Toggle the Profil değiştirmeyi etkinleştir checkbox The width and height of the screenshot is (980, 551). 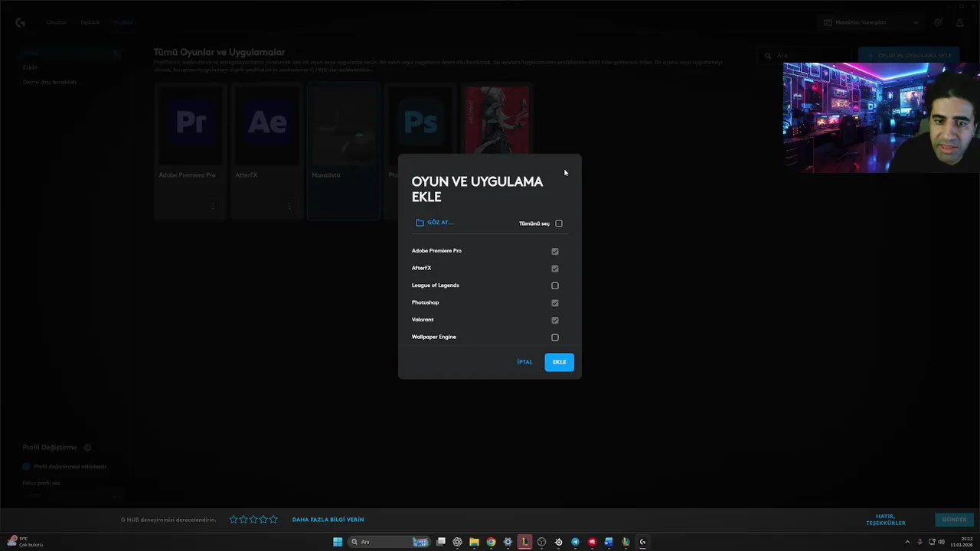[26, 467]
